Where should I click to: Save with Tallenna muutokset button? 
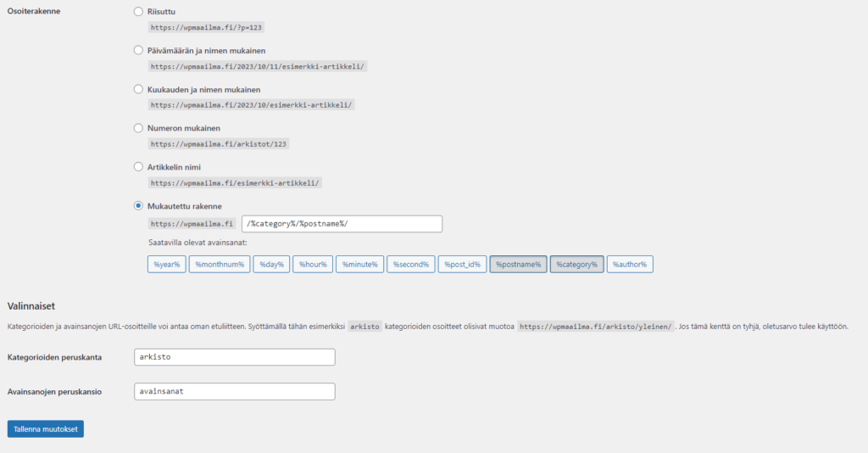point(46,428)
